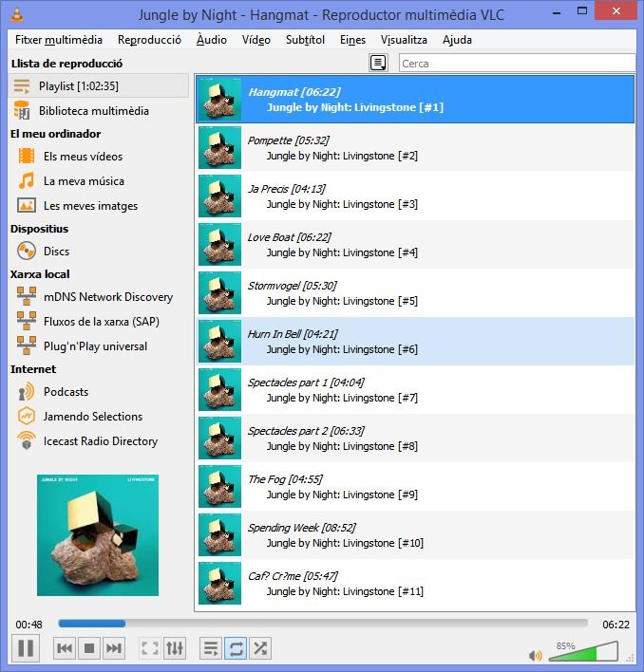Click network icon beside Fluxos de la xarxa
Image resolution: width=644 pixels, height=672 pixels.
coord(27,321)
